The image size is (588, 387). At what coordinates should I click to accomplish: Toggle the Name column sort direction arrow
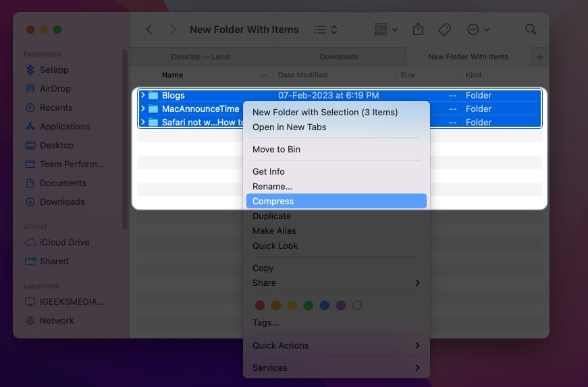coord(265,76)
